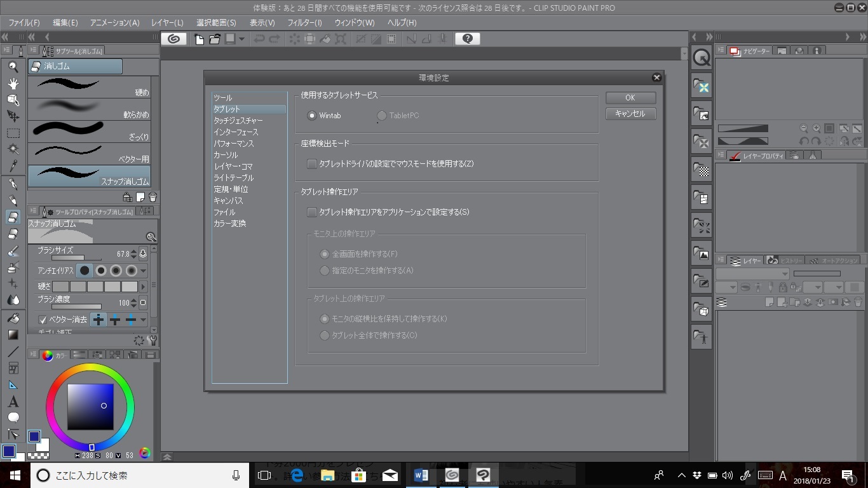
Task: Select the Ruler triangle tool
Action: coord(13,384)
